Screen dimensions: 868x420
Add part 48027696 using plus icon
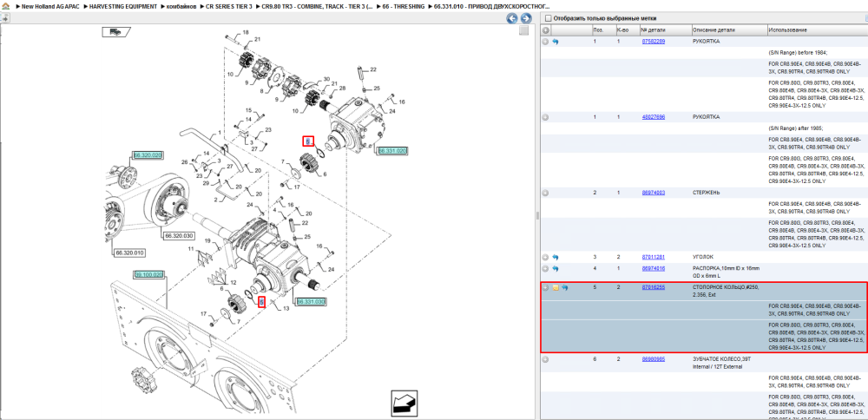[545, 117]
